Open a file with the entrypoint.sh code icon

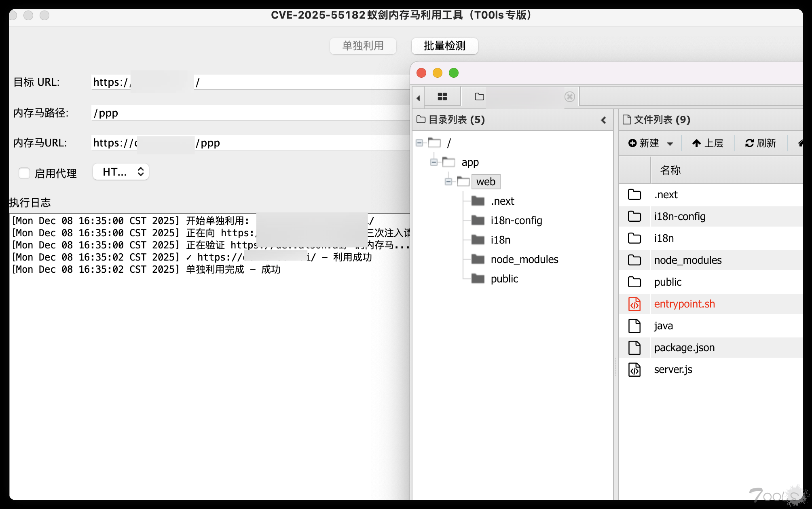(x=635, y=304)
